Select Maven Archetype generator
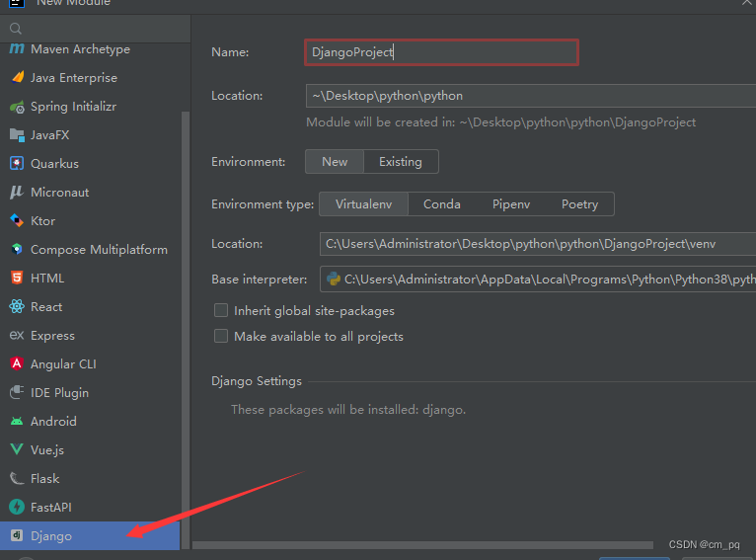This screenshot has height=560, width=756. click(x=90, y=48)
